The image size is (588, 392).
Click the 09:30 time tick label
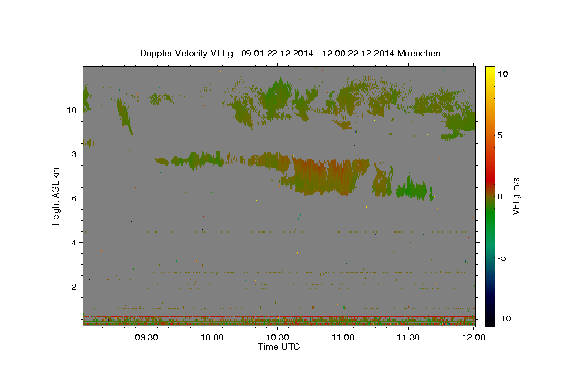point(147,337)
